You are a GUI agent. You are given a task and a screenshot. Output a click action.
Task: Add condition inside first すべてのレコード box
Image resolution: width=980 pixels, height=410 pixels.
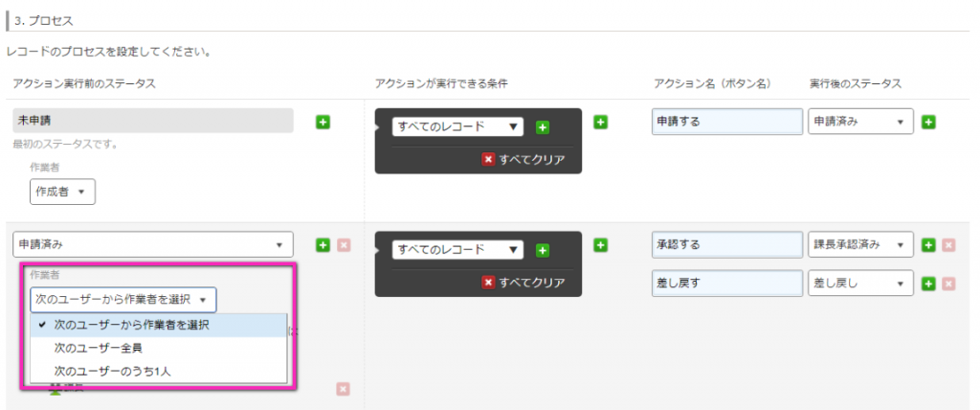543,127
